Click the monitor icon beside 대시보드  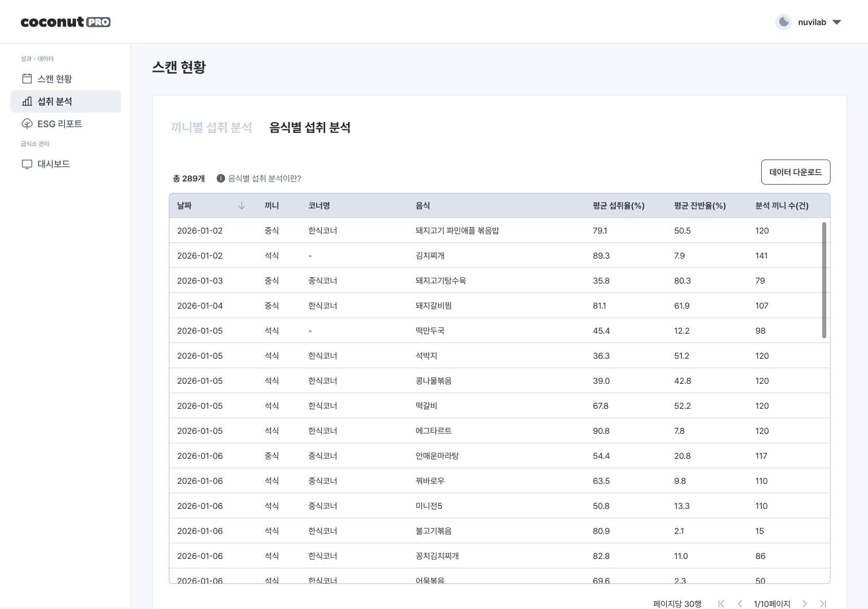[x=27, y=164]
